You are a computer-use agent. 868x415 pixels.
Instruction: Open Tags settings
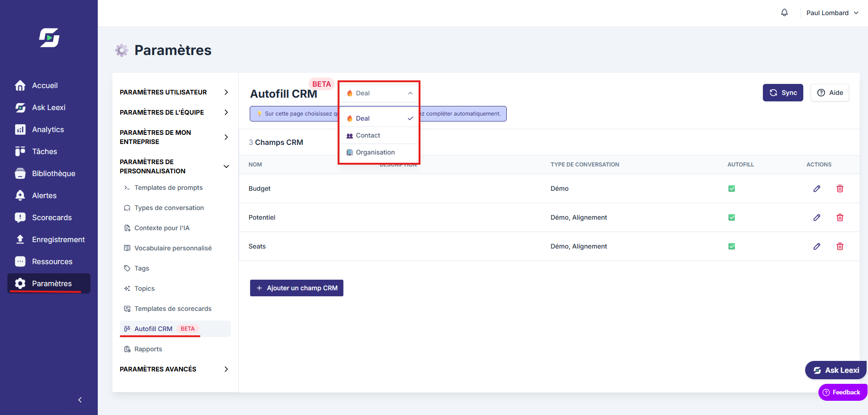coord(175,268)
